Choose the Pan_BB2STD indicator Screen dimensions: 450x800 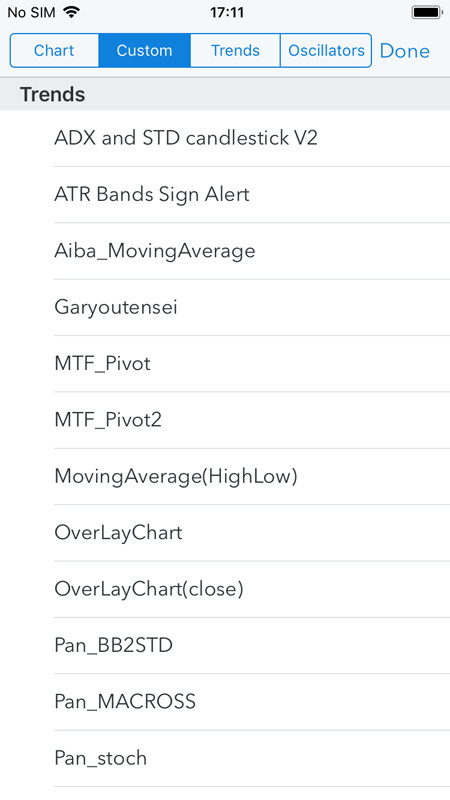tap(225, 646)
